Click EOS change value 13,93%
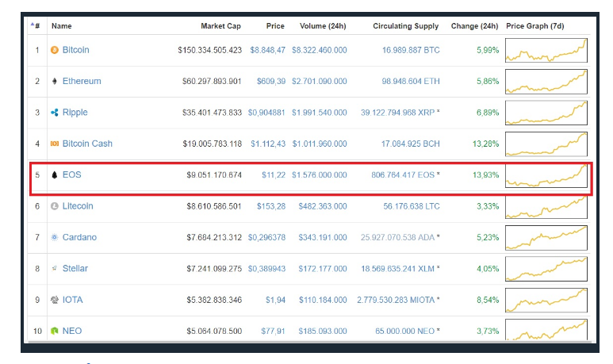 [486, 175]
